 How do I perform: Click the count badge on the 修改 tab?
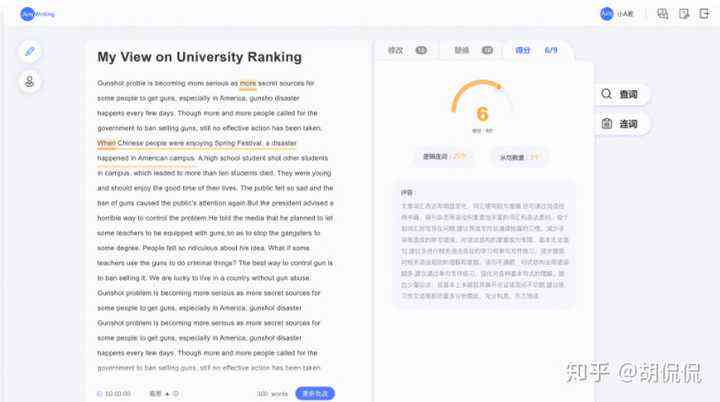421,50
